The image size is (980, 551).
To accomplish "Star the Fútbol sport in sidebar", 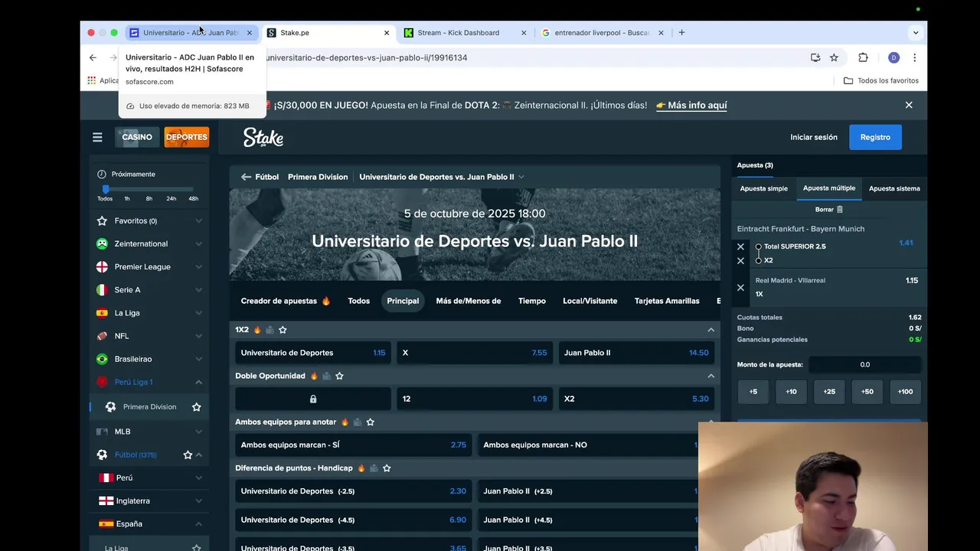I will (x=188, y=455).
